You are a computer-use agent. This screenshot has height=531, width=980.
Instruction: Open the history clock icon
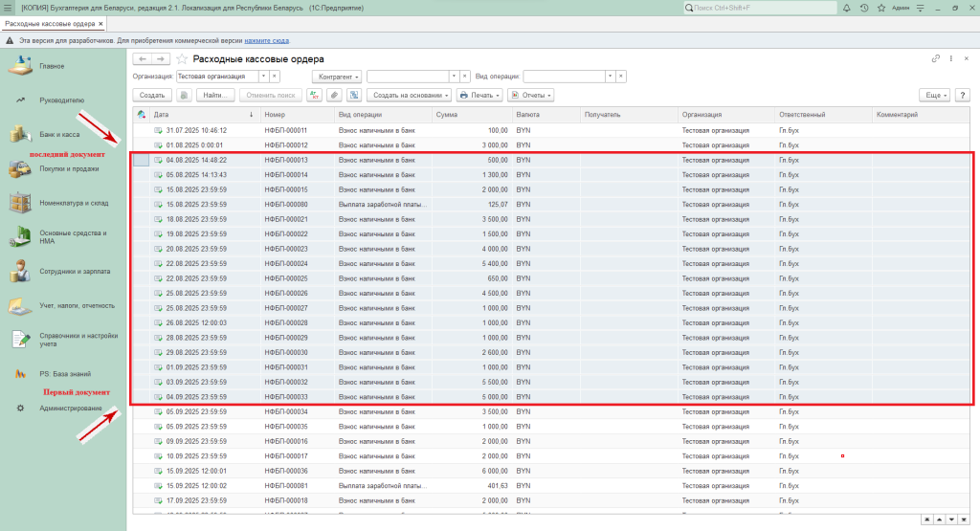(x=864, y=8)
